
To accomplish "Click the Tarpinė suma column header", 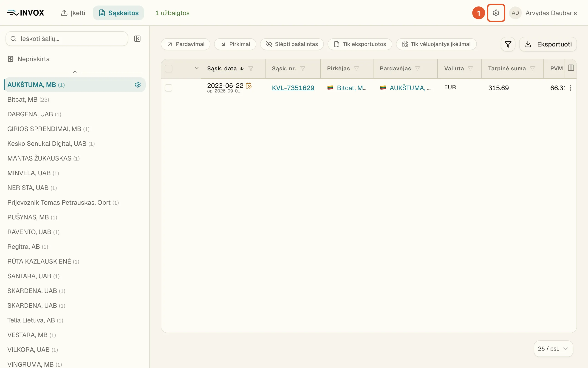I will pos(507,69).
